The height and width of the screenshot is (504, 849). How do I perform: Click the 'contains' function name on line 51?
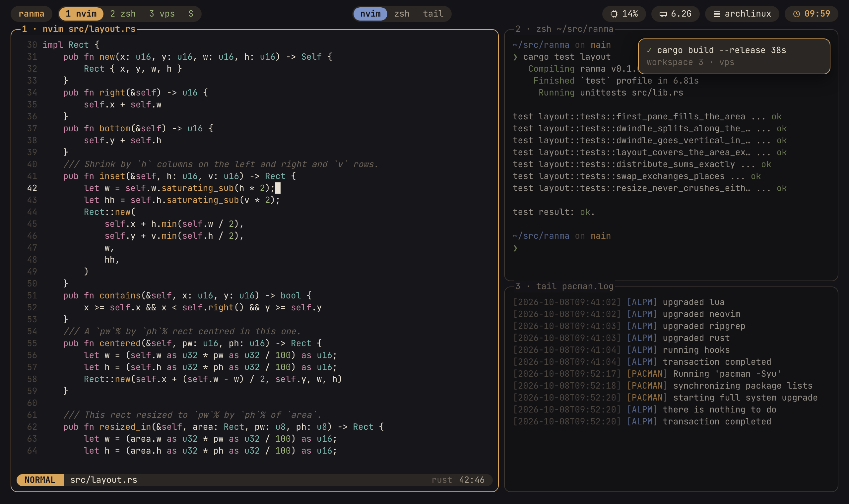(x=120, y=295)
